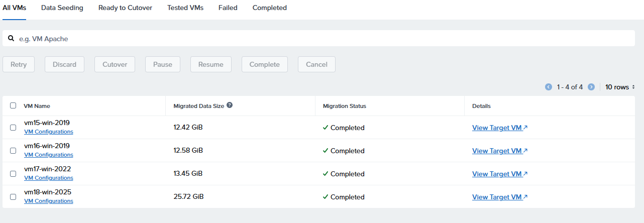Image resolution: width=644 pixels, height=223 pixels.
Task: Click external link arrow for vm17-win-2022
Action: (x=525, y=174)
